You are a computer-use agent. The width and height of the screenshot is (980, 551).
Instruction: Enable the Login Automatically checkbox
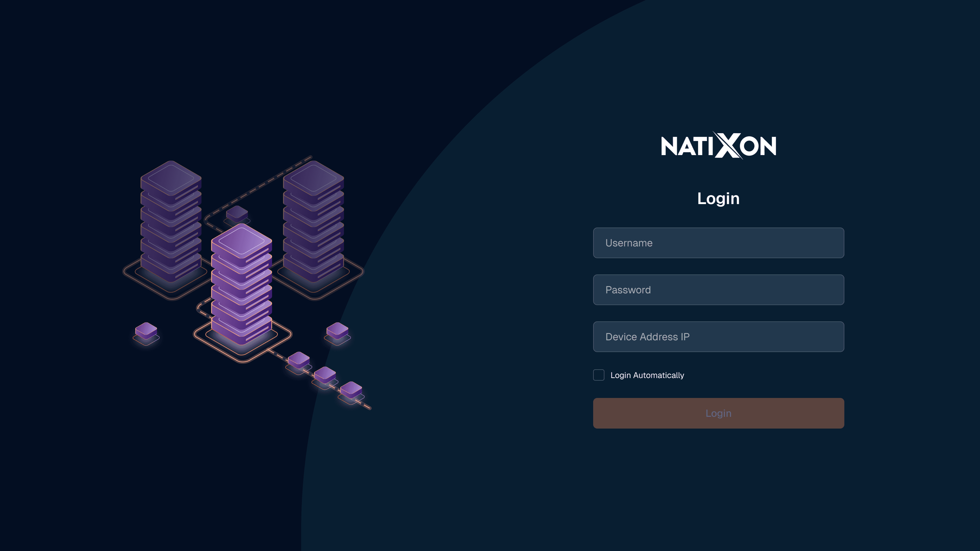(x=598, y=375)
